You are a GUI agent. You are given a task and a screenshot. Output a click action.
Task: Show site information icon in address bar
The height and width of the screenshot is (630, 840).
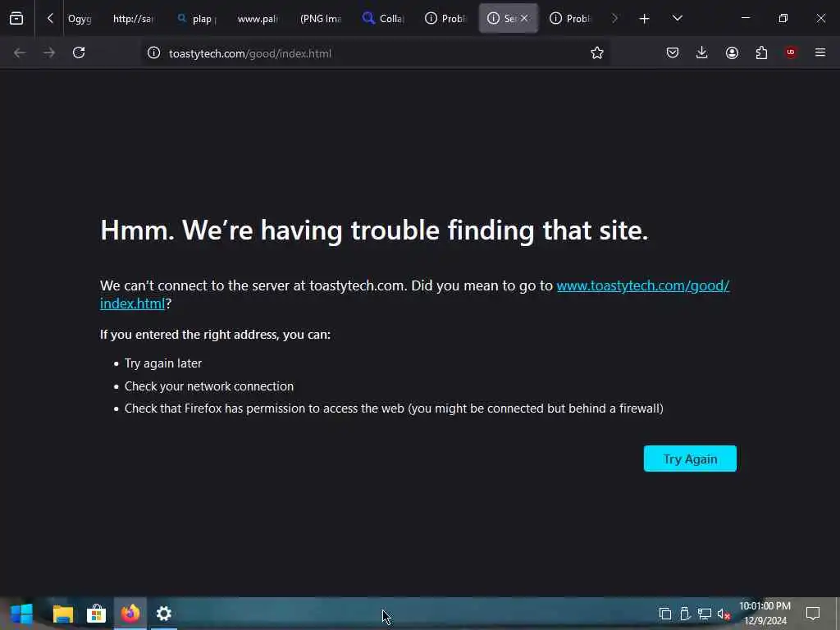[153, 53]
